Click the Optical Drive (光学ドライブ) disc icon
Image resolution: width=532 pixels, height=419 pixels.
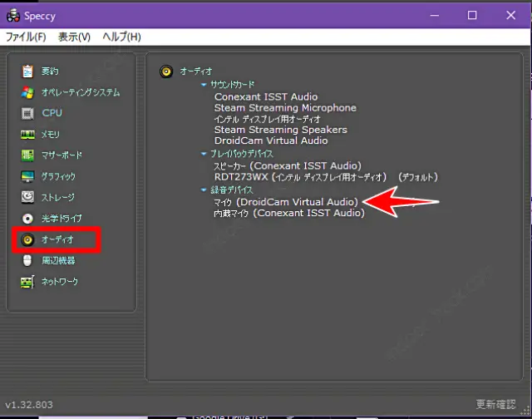pyautogui.click(x=27, y=218)
